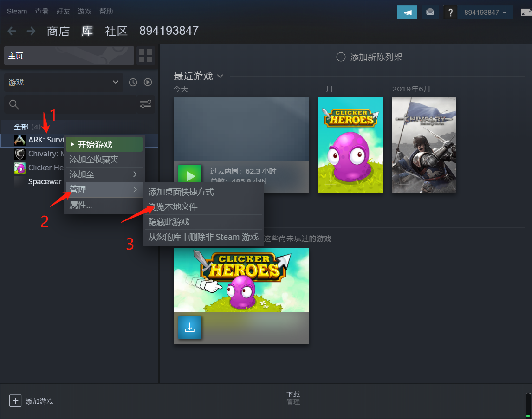This screenshot has height=419, width=532.
Task: Open the large Clicker Heroes banner
Action: tap(241, 280)
